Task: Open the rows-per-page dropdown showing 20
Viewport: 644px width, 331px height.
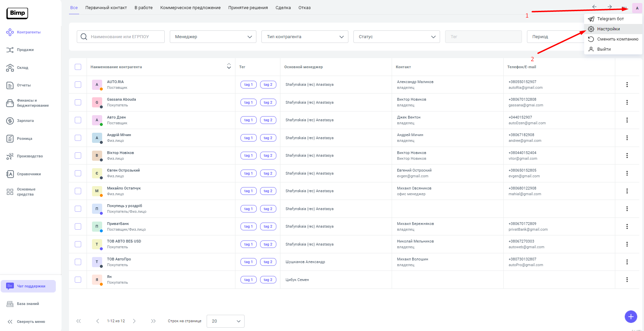Action: 225,321
